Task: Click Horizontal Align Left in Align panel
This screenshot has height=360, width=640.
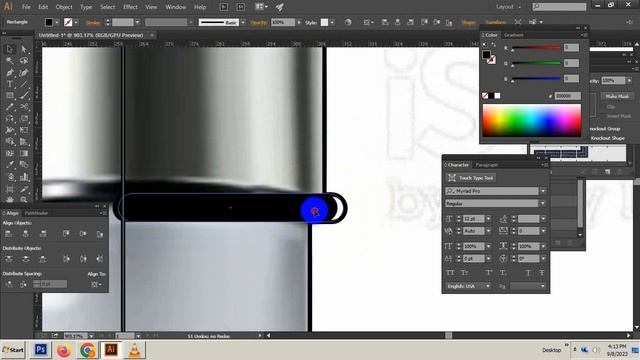Action: click(8, 234)
